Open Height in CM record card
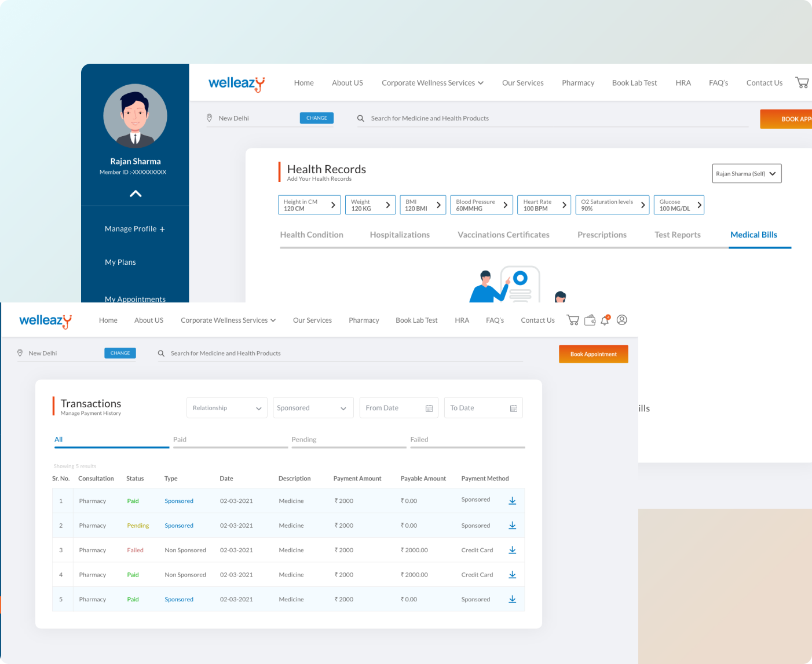Image resolution: width=812 pixels, height=664 pixels. pos(309,205)
